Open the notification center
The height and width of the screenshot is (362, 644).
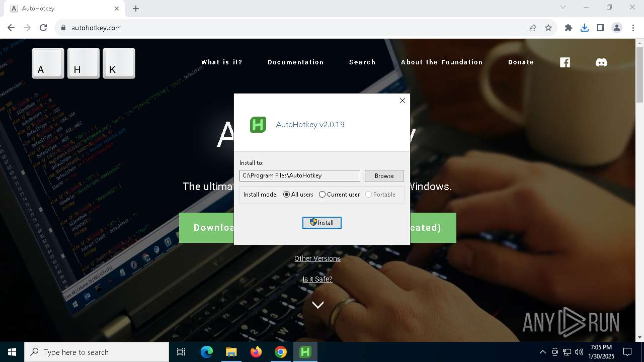pyautogui.click(x=627, y=352)
